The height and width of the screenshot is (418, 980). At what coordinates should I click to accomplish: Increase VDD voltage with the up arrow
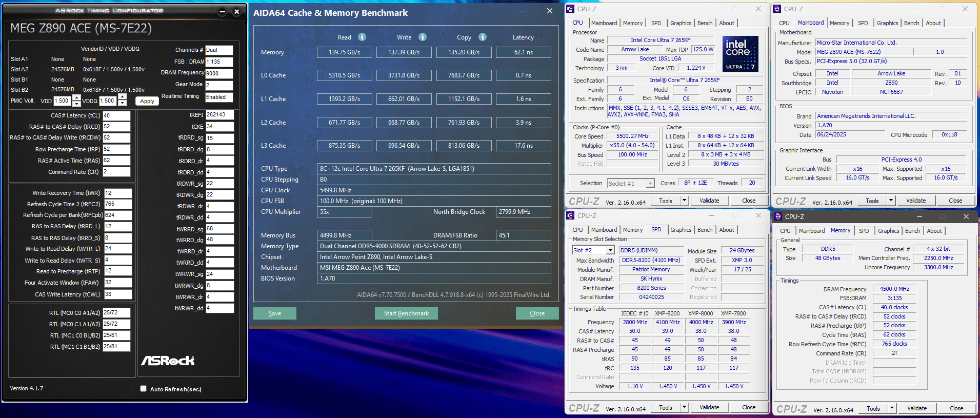point(76,97)
